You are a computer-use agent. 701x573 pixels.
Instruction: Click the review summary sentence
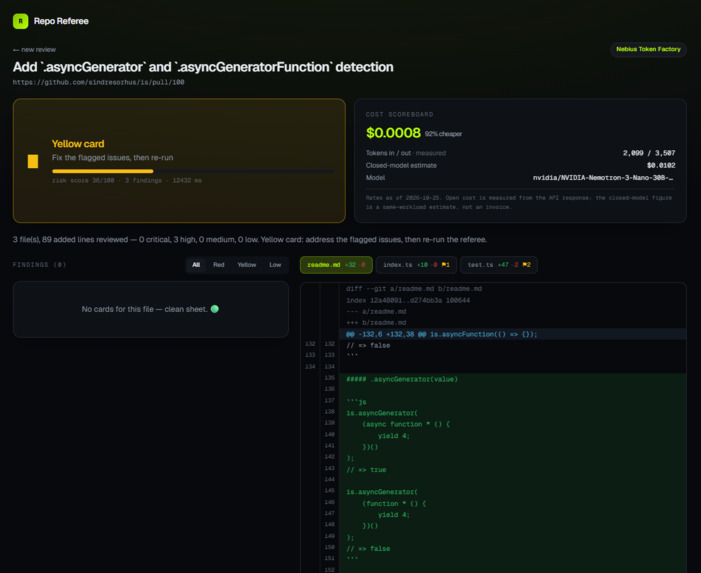(x=250, y=240)
